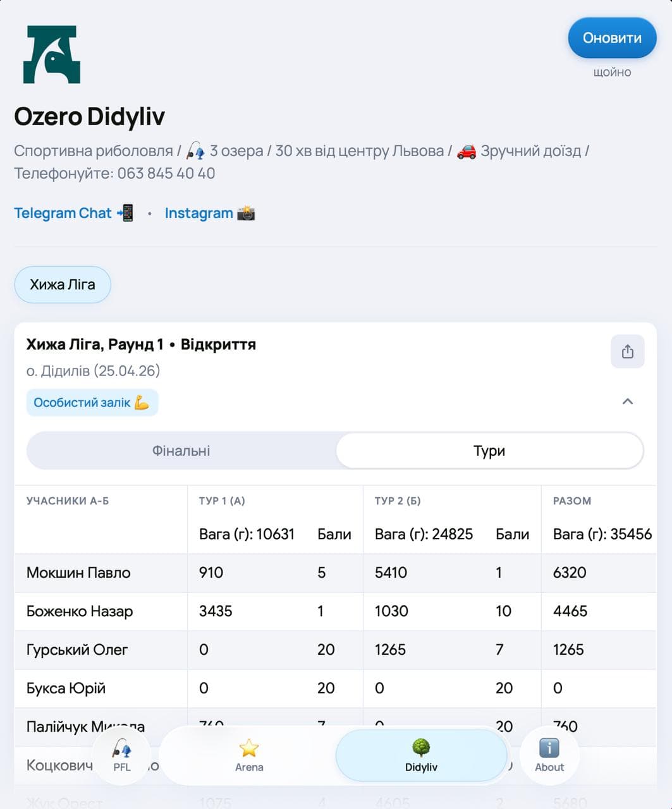Viewport: 672px width, 809px height.
Task: Select the Мокшин Павло participant row
Action: click(x=336, y=573)
